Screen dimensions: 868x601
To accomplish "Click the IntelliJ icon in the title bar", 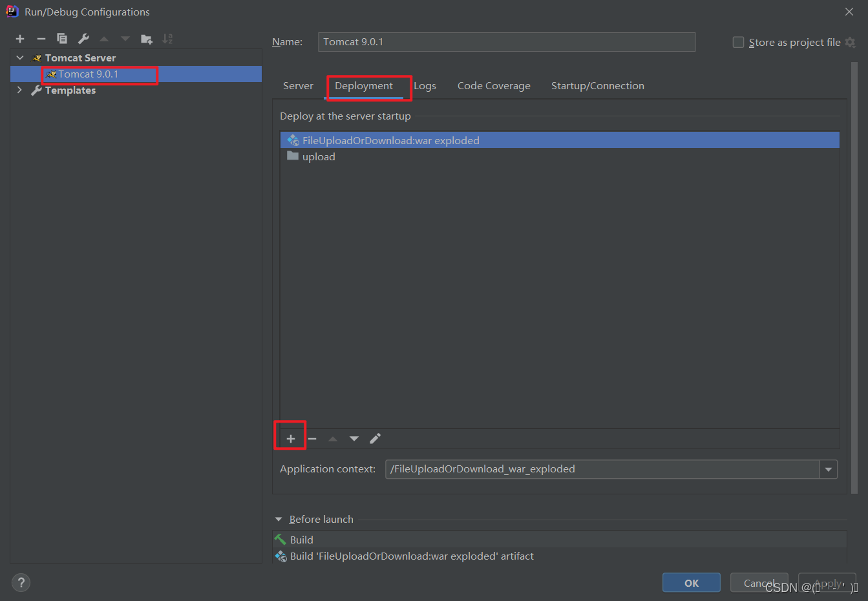I will 12,11.
